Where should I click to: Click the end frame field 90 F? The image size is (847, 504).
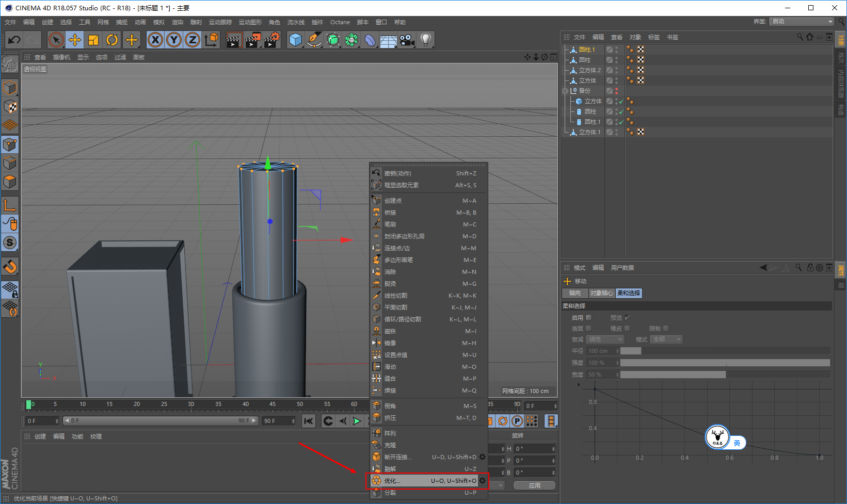[279, 421]
